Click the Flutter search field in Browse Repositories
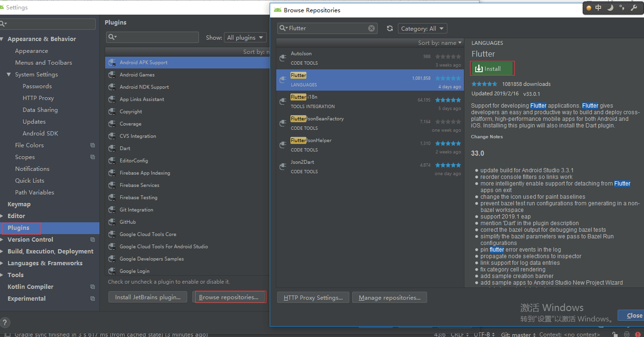The height and width of the screenshot is (337, 644). pos(328,28)
